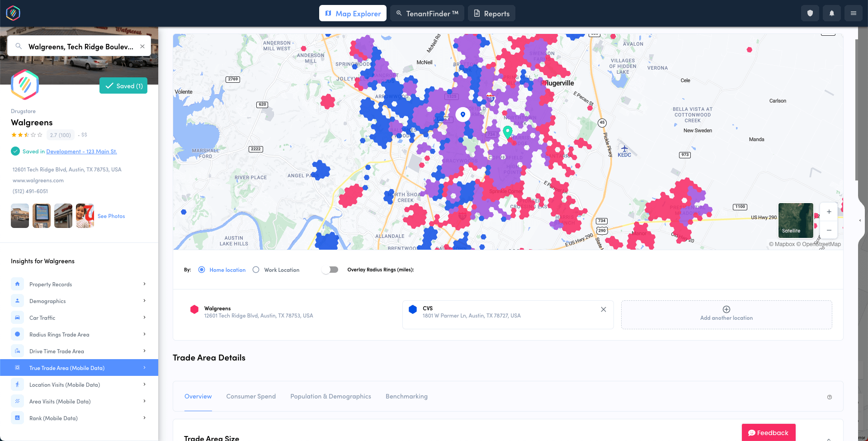Zoom the map in with the plus icon
This screenshot has height=441, width=868.
click(829, 211)
